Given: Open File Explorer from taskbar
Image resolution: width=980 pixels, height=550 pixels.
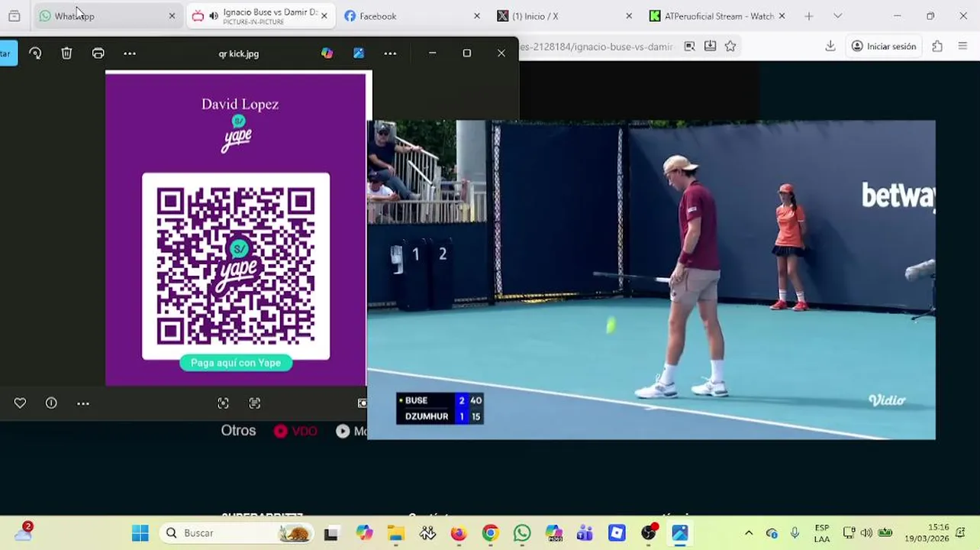Looking at the screenshot, I should point(395,533).
